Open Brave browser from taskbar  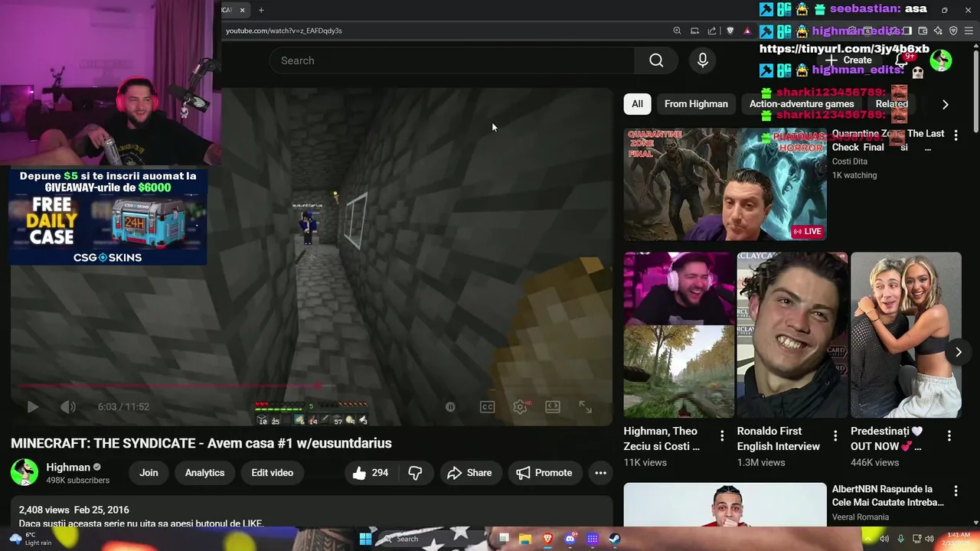(547, 539)
